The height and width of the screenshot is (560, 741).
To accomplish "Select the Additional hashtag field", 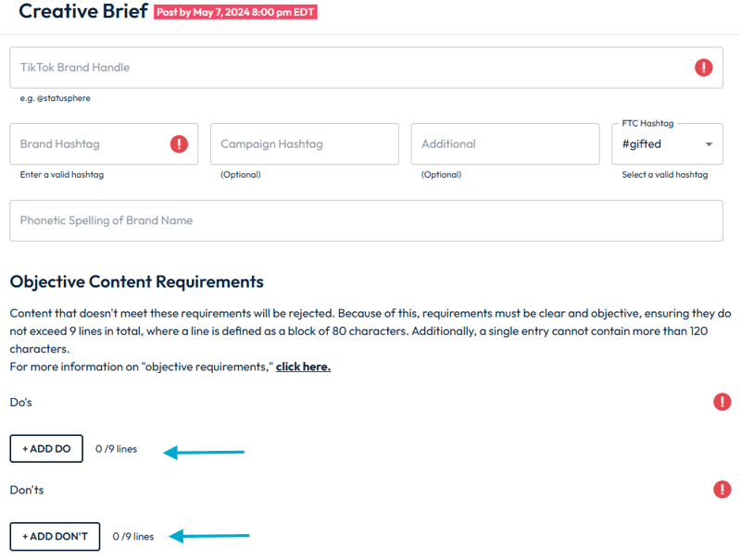I will [x=505, y=143].
